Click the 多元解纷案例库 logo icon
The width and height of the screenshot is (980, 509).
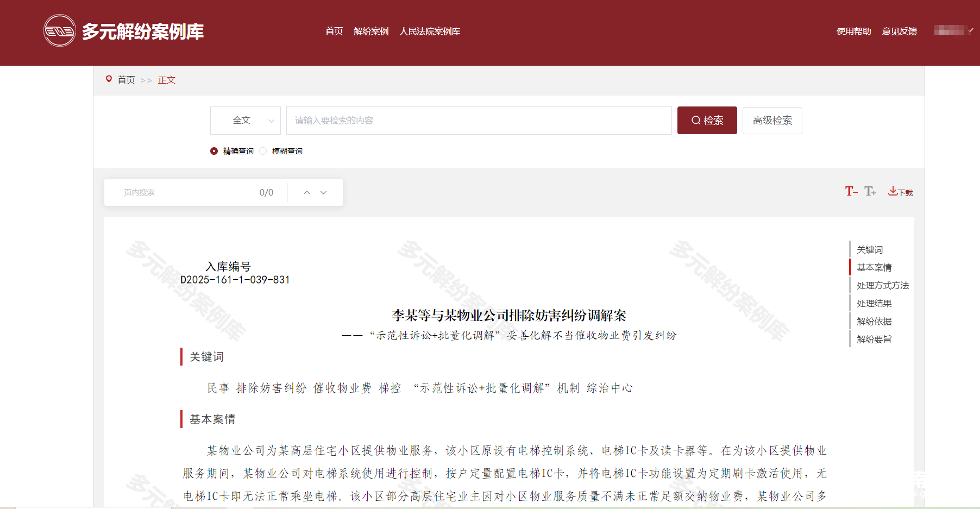[x=59, y=31]
